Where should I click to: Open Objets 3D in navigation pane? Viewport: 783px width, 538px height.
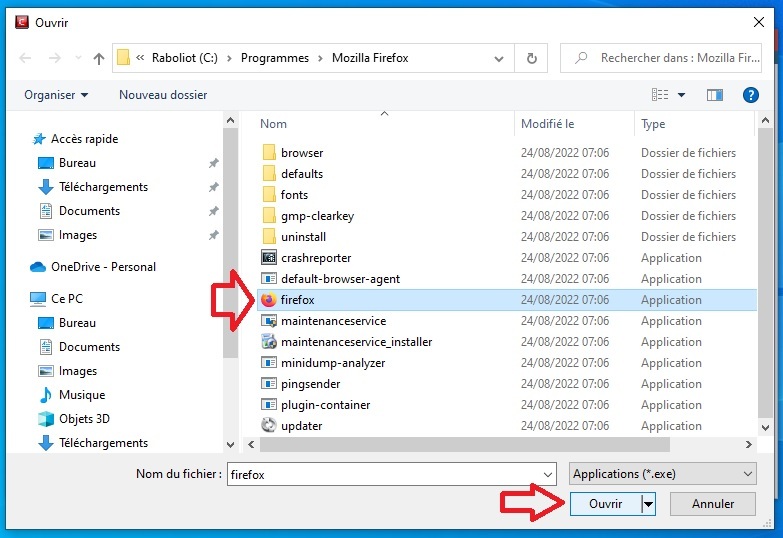pos(84,419)
